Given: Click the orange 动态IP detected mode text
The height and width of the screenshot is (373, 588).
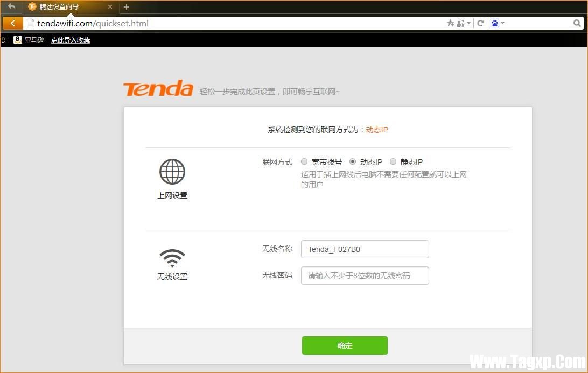Looking at the screenshot, I should point(377,130).
